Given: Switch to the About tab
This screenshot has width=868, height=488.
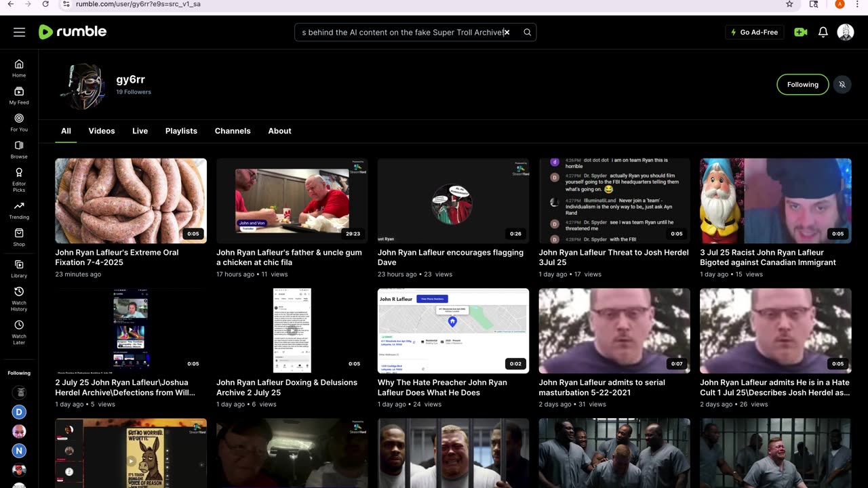Looking at the screenshot, I should [279, 131].
